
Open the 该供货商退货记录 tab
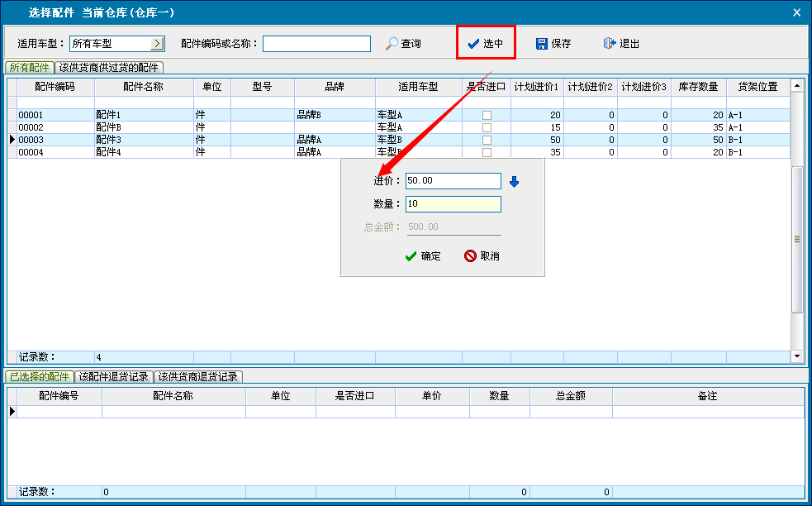pyautogui.click(x=198, y=377)
